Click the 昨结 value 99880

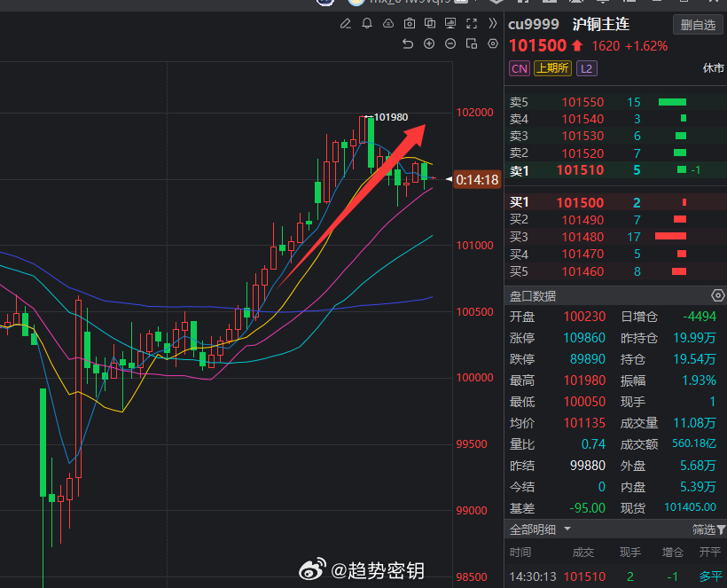[x=588, y=466]
